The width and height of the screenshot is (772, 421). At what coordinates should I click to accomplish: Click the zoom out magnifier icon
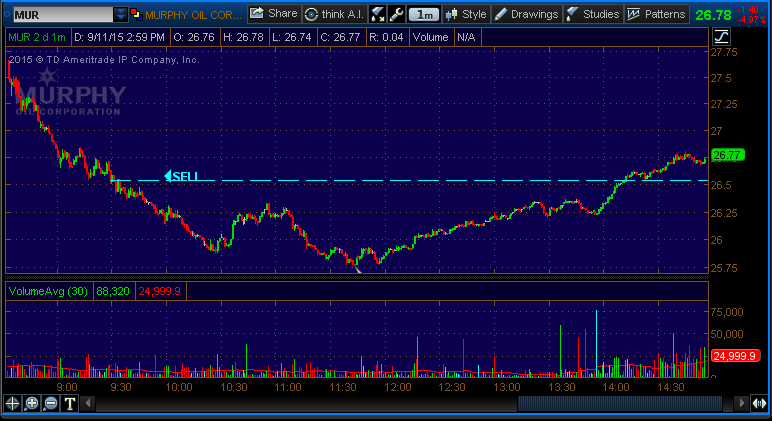51,403
